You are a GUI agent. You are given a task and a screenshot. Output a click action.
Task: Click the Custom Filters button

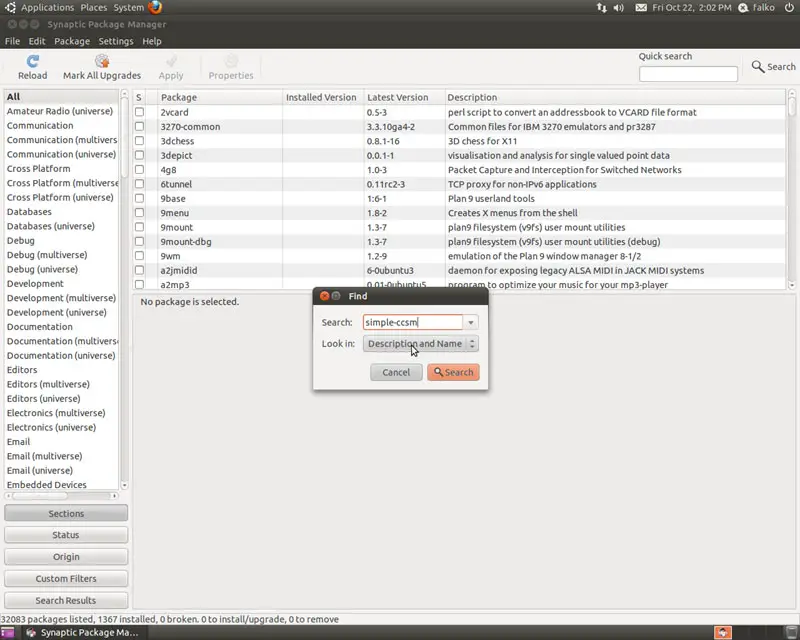(66, 579)
